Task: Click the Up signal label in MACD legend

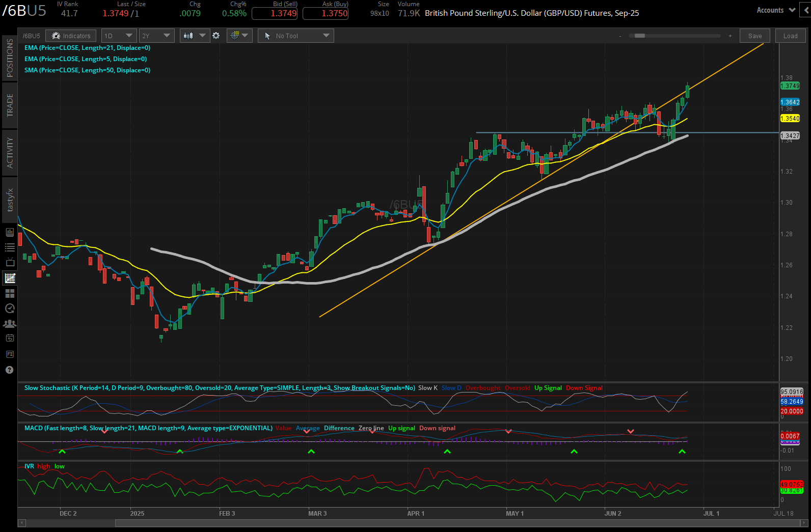Action: 401,428
